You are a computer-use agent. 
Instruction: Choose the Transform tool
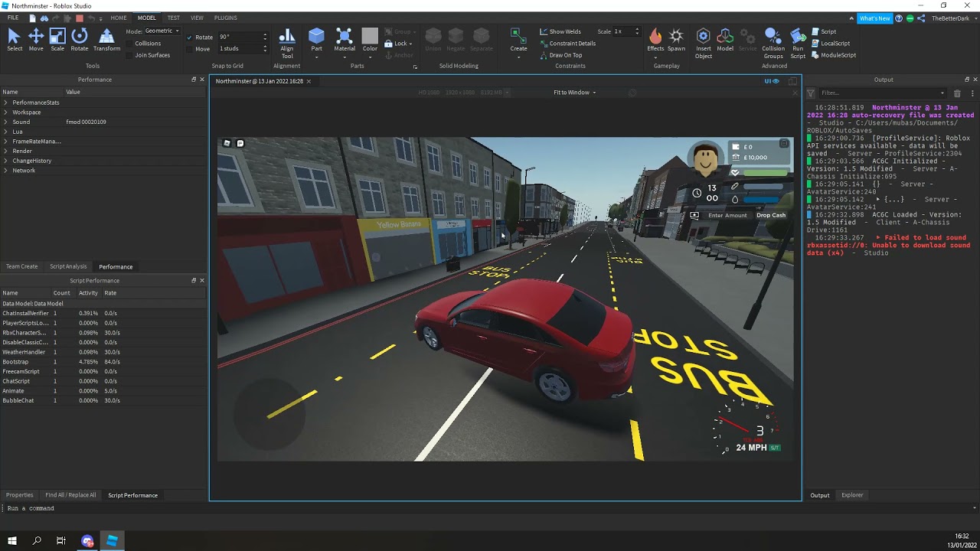[x=106, y=40]
